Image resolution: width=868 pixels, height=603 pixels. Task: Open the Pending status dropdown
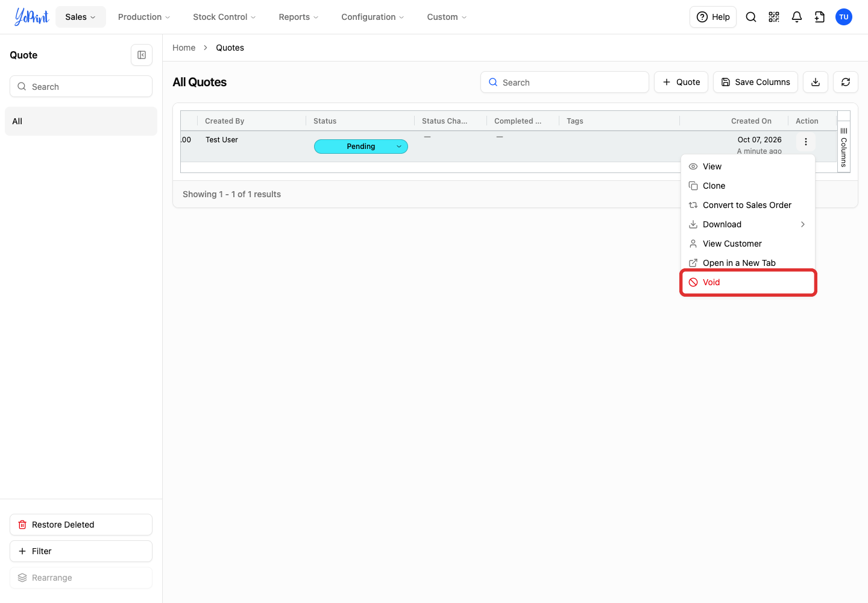(361, 147)
